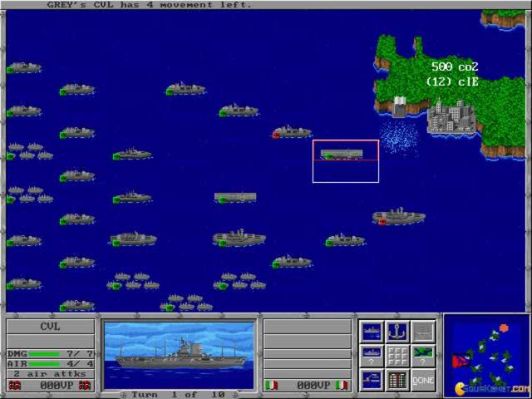
Task: Select the move ship command icon
Action: 372,332
